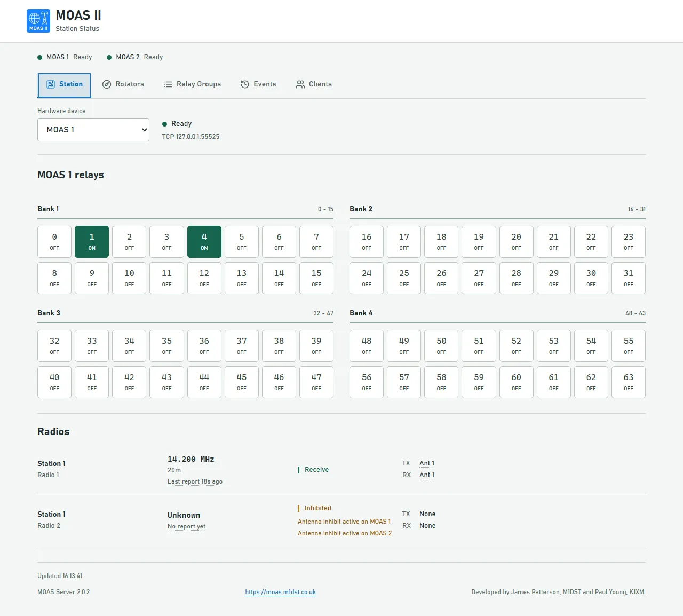Switch to the Rotators tab
Image resolution: width=683 pixels, height=616 pixels.
tap(123, 84)
